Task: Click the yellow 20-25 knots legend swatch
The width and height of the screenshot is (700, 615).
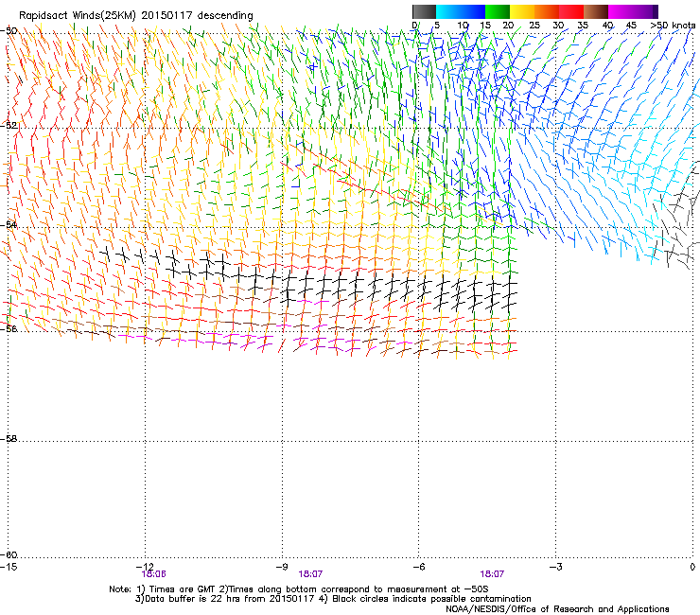Action: tap(522, 11)
